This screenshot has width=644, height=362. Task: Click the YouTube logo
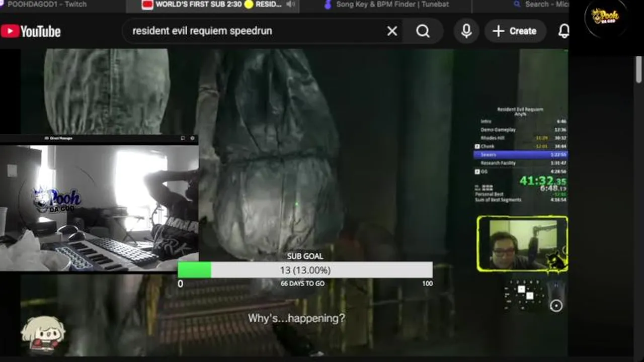31,31
